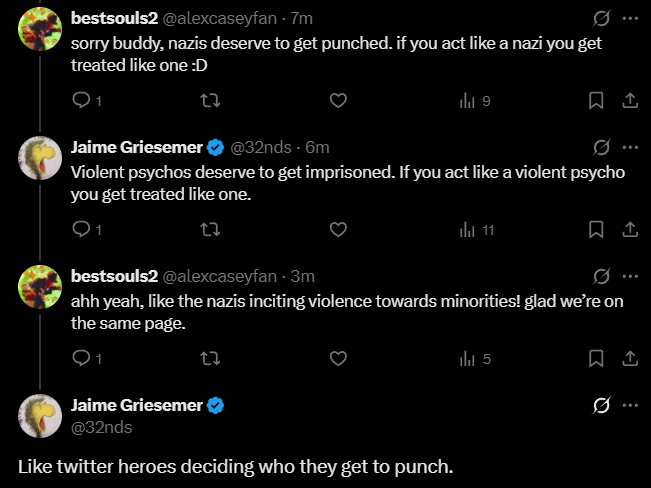The height and width of the screenshot is (488, 651).
Task: Bookmark the first tweet in thread
Action: pyautogui.click(x=595, y=100)
